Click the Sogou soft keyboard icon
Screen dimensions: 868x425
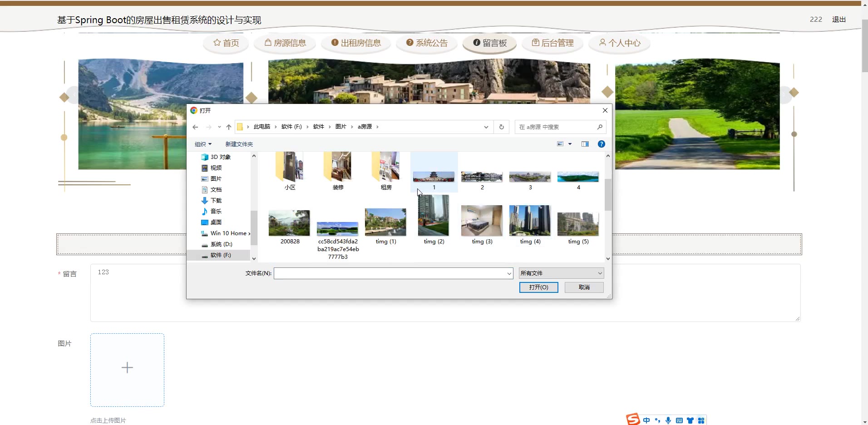tap(679, 420)
